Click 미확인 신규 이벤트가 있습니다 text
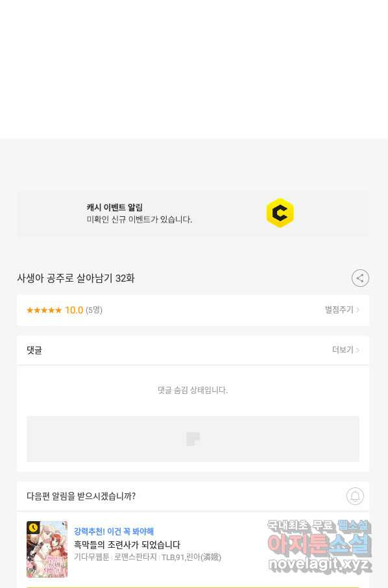The image size is (388, 588). click(x=139, y=219)
